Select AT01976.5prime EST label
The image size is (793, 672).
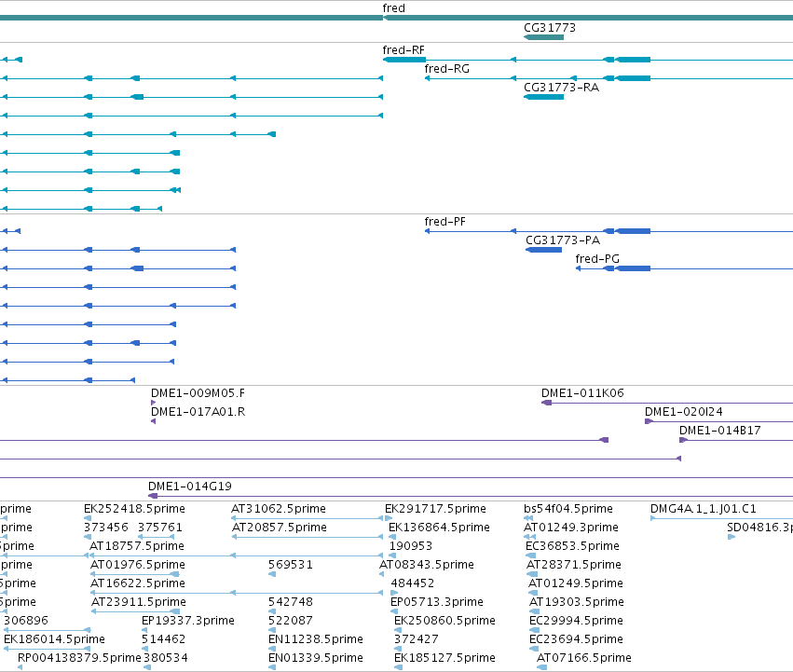point(138,565)
